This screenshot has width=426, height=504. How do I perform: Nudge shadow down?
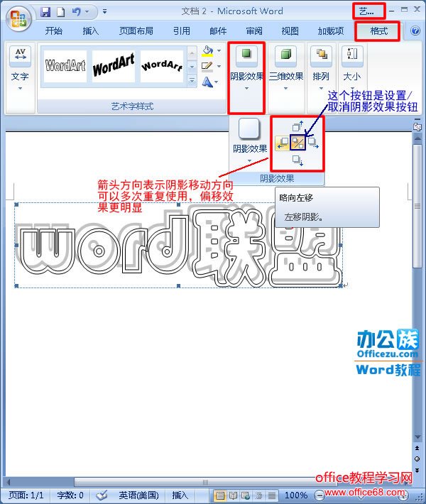(297, 160)
